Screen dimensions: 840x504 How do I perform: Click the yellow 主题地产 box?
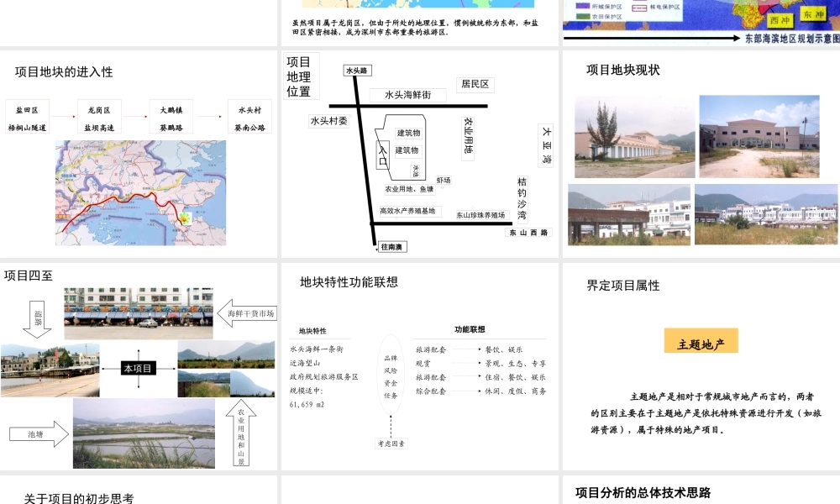coord(701,341)
